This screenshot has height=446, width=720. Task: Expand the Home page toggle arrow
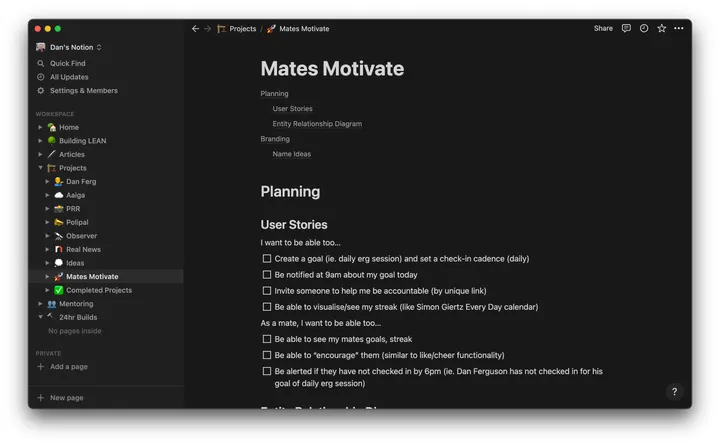[x=40, y=127]
